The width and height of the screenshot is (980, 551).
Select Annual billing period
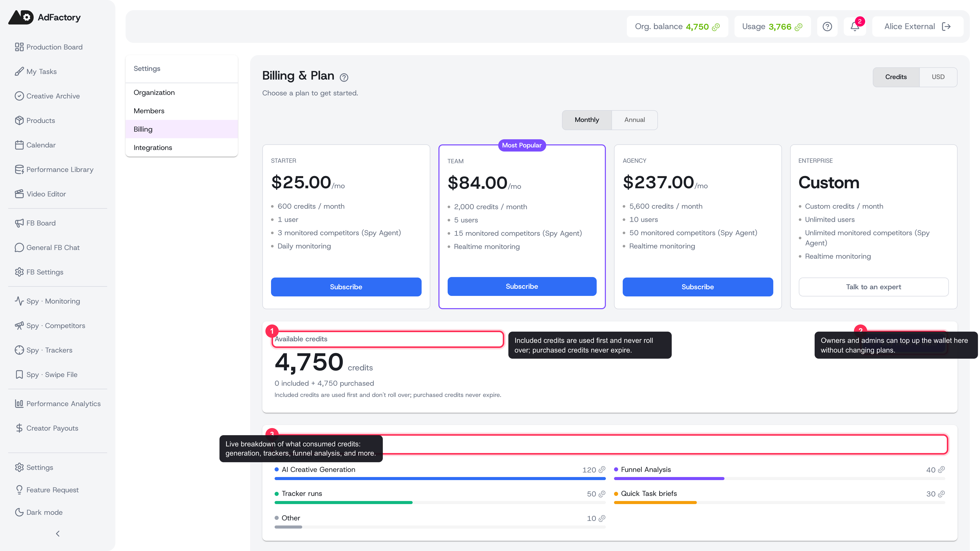(634, 120)
